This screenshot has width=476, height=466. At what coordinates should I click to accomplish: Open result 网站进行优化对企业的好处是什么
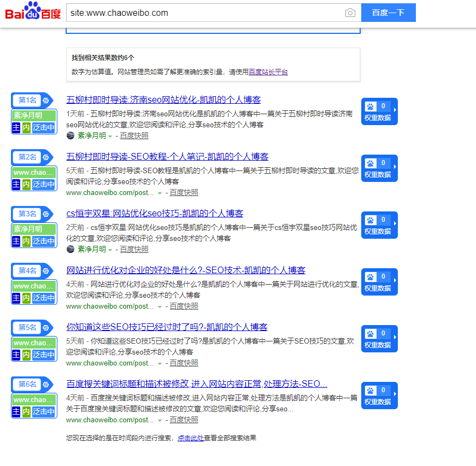coord(186,270)
